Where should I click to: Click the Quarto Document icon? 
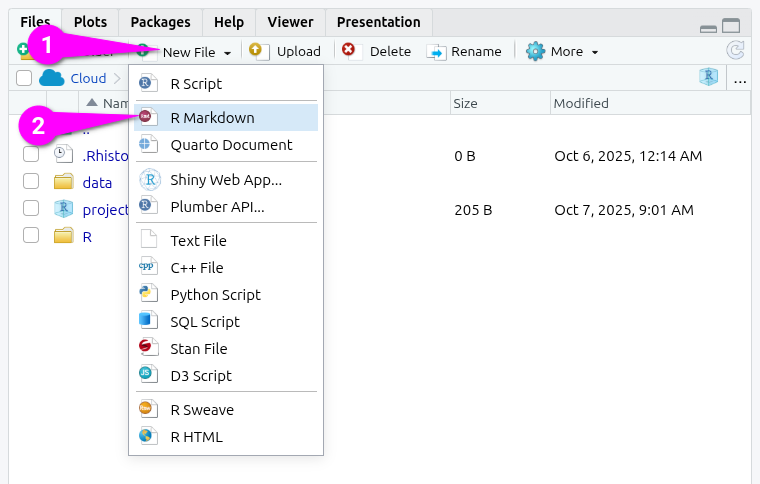pyautogui.click(x=148, y=144)
